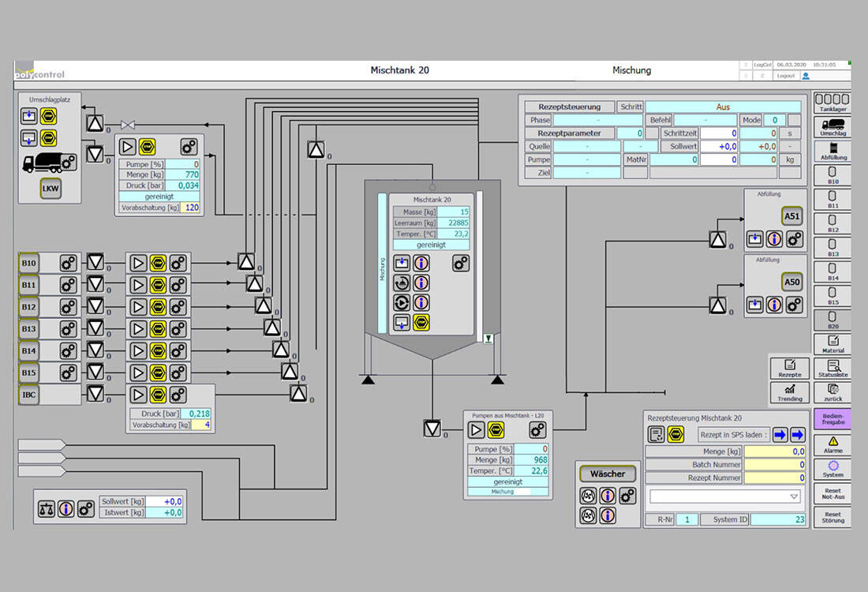Toggle the valve next to IBC label
This screenshot has width=868, height=592.
pos(95,394)
